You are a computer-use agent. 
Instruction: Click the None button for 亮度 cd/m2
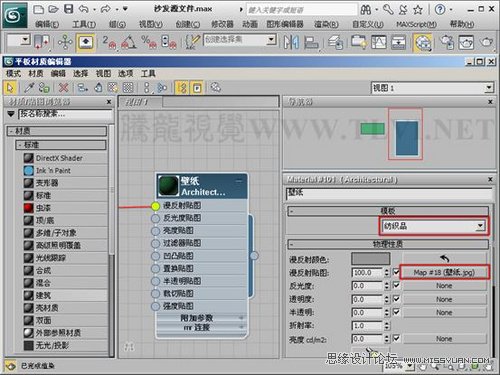(x=444, y=339)
